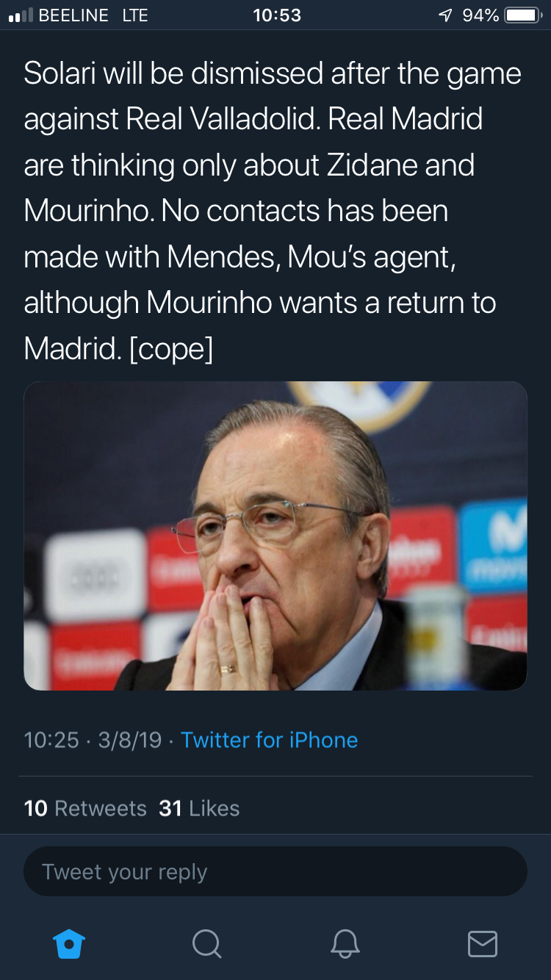The image size is (551, 980).
Task: Tap the 10:25 tweet timestamp
Action: (51, 740)
